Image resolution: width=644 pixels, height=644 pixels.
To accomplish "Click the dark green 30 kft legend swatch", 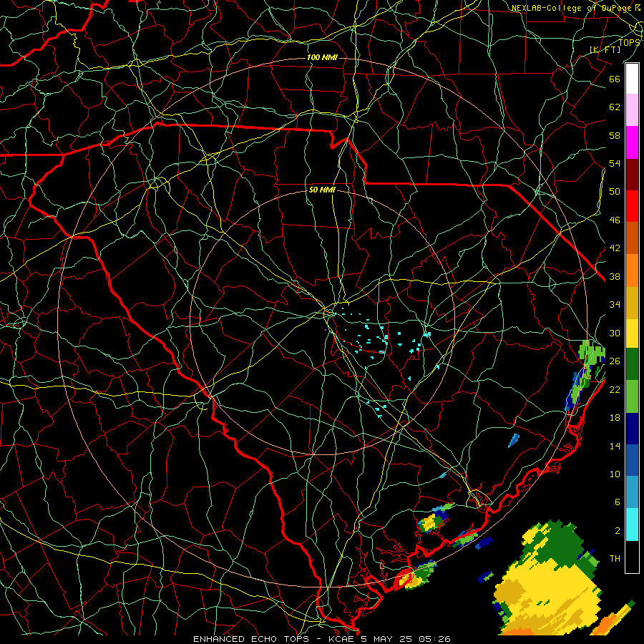I will 632,364.
